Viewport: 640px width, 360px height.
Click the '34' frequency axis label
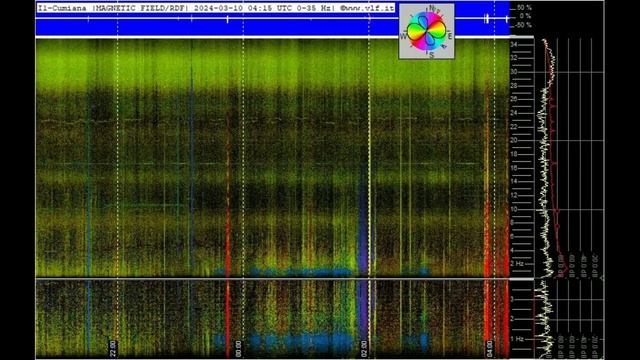pos(514,44)
